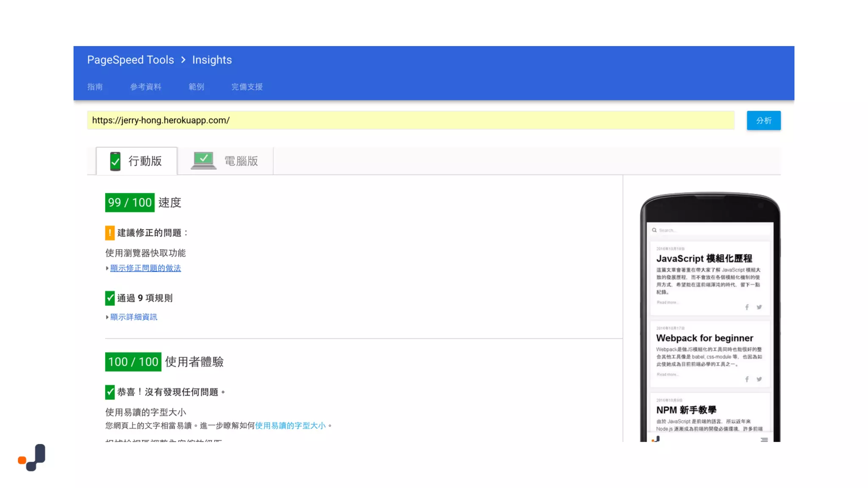This screenshot has width=868, height=488.
Task: Click the URL input field
Action: (410, 120)
